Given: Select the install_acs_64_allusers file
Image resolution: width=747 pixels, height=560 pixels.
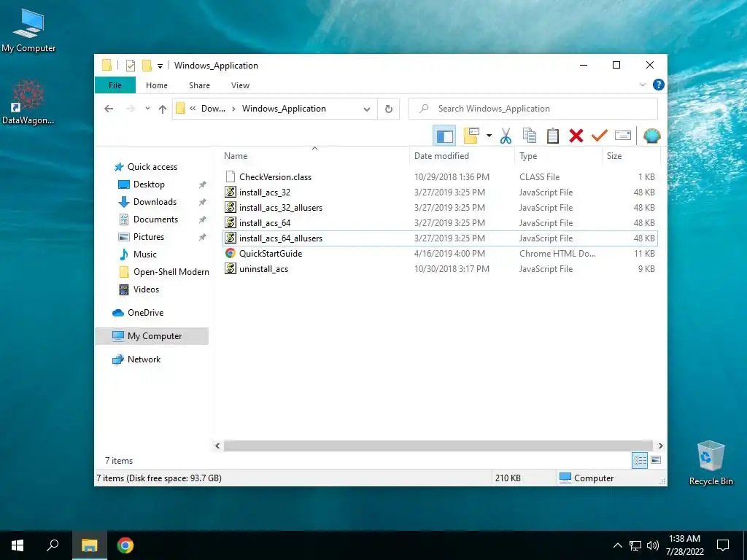Looking at the screenshot, I should tap(440, 238).
